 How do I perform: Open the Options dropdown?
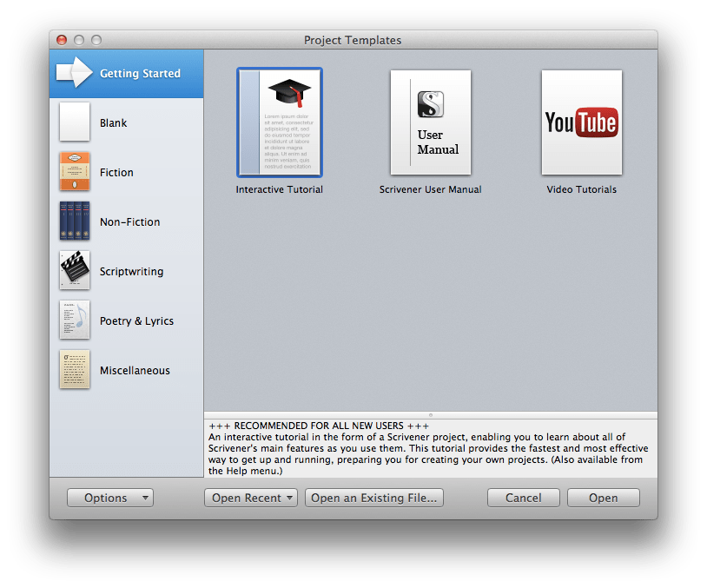click(x=109, y=498)
